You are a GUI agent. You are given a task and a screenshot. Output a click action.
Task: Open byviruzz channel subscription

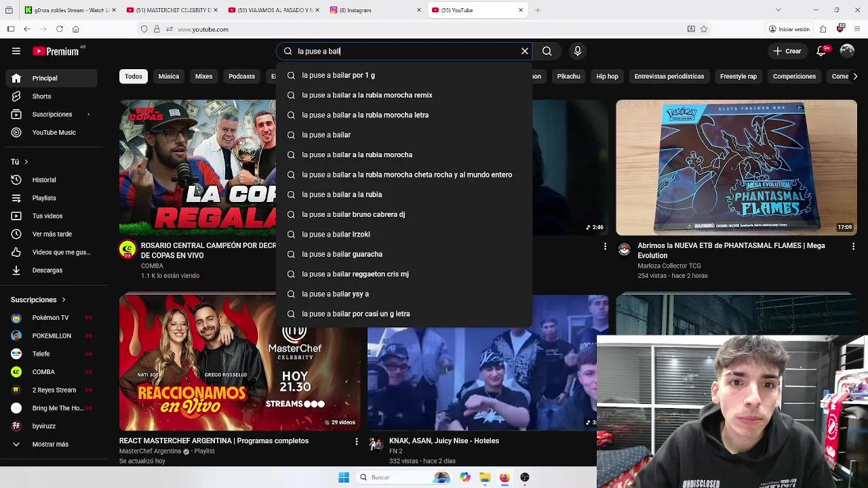point(52,426)
